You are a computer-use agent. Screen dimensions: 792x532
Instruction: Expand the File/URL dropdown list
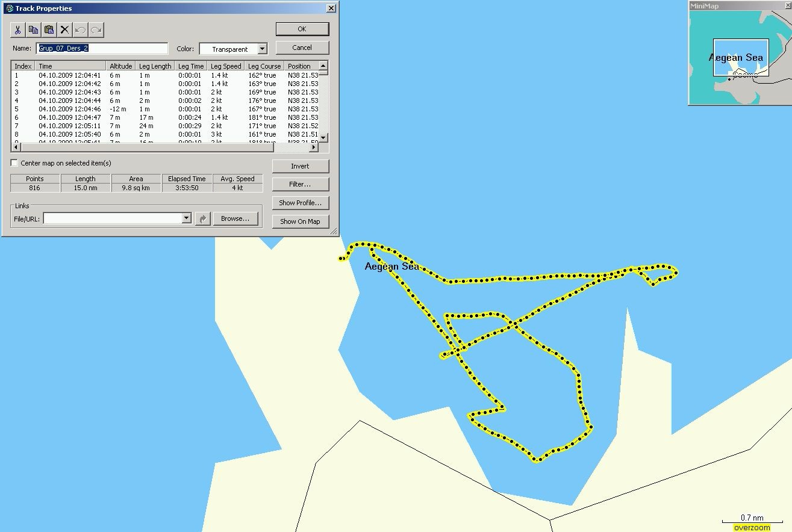coord(187,218)
